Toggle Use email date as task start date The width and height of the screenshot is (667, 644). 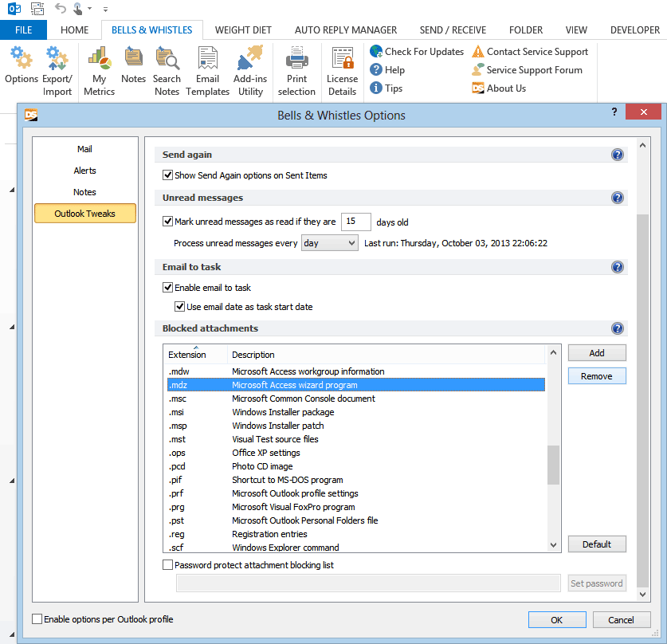pos(179,306)
